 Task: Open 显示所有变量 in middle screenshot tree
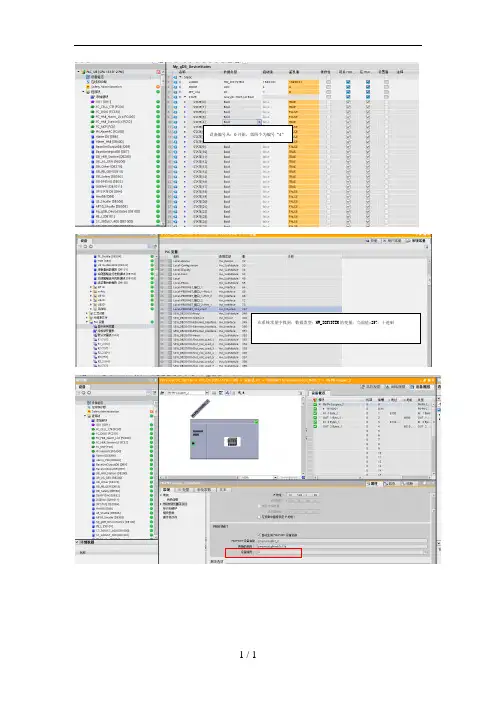(106, 326)
